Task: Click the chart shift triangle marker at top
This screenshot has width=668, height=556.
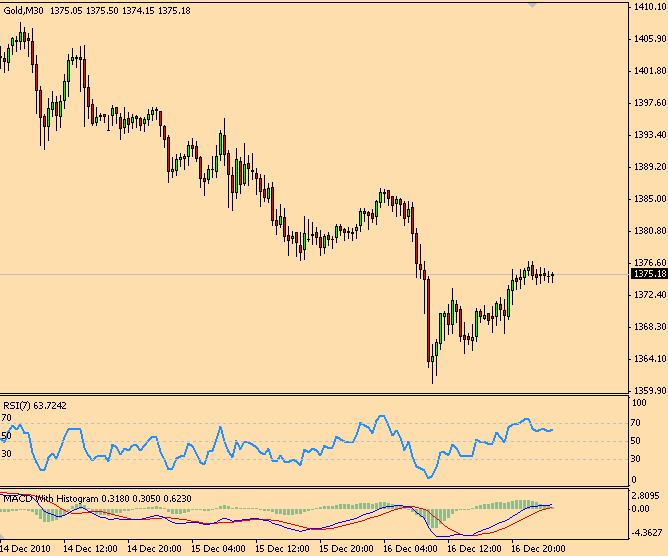Action: pos(533,5)
